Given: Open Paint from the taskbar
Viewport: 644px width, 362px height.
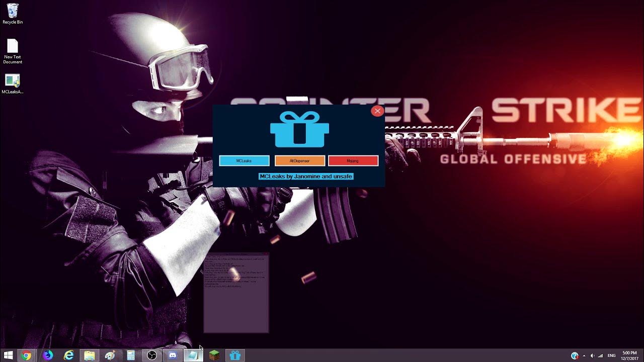Looking at the screenshot, I should (x=110, y=355).
